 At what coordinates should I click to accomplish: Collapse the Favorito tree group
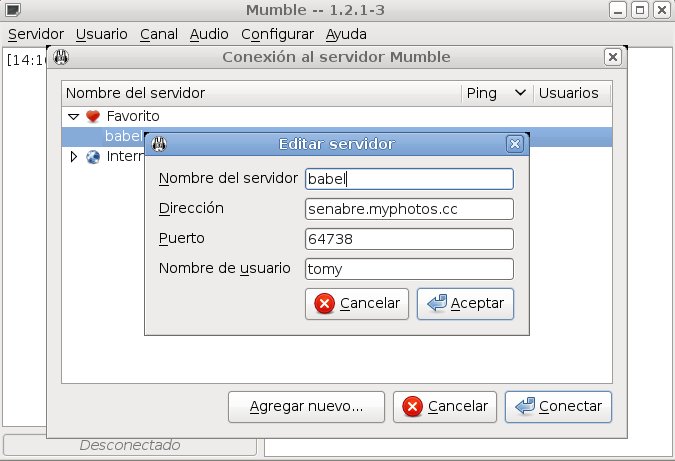click(74, 116)
